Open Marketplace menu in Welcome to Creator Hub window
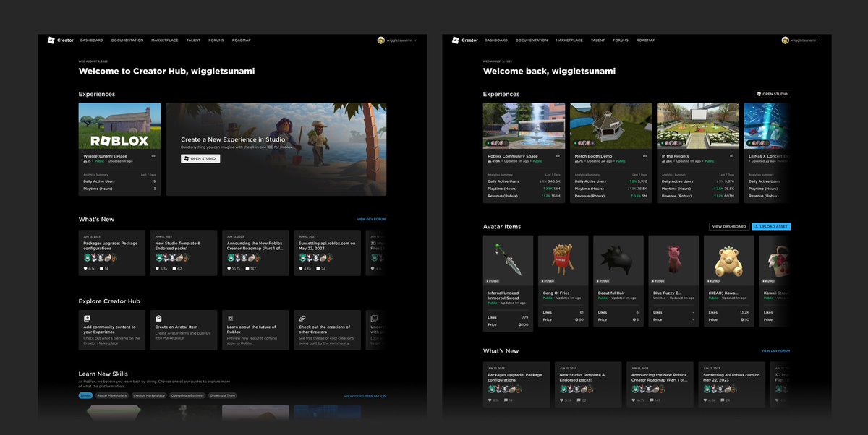This screenshot has width=868, height=435. [165, 40]
